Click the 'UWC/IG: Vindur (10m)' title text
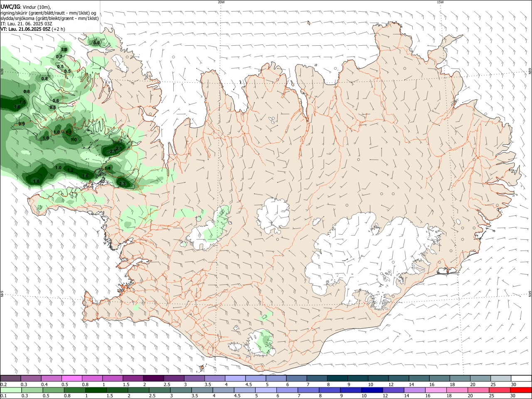This screenshot has width=532, height=399. pyautogui.click(x=26, y=7)
